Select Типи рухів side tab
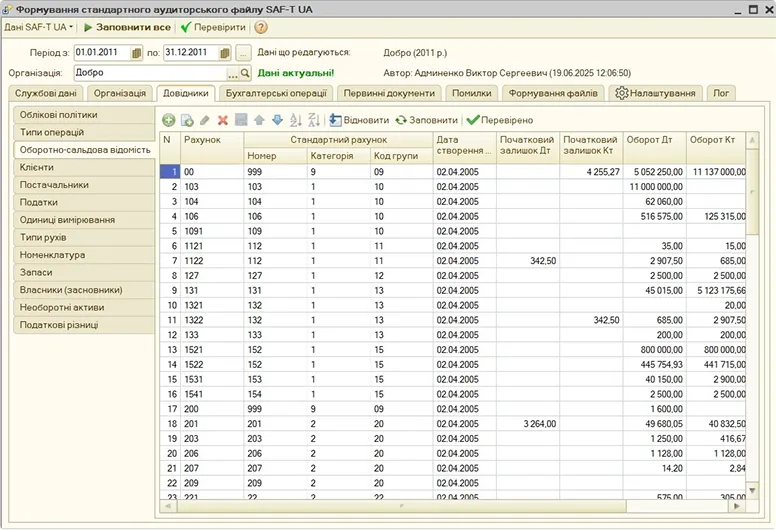 (84, 238)
